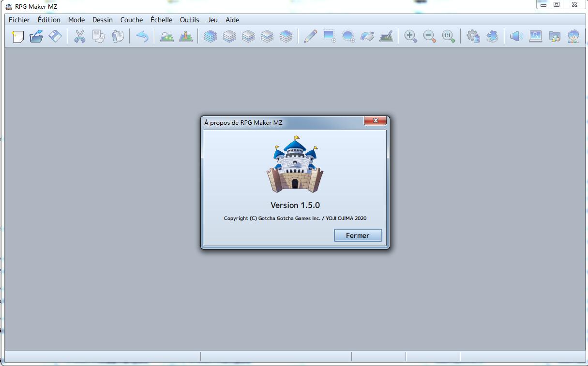Close the À propos dialog via X
The width and height of the screenshot is (588, 366).
pos(376,121)
